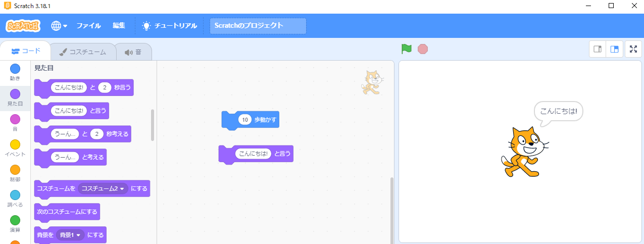Click the Scratch app icon in title bar
The height and width of the screenshot is (244, 644).
click(x=7, y=6)
